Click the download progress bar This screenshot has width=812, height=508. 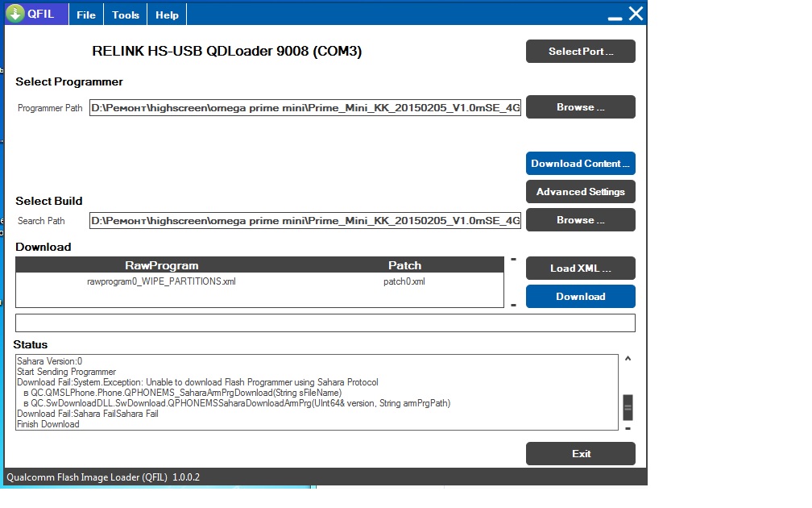click(325, 323)
